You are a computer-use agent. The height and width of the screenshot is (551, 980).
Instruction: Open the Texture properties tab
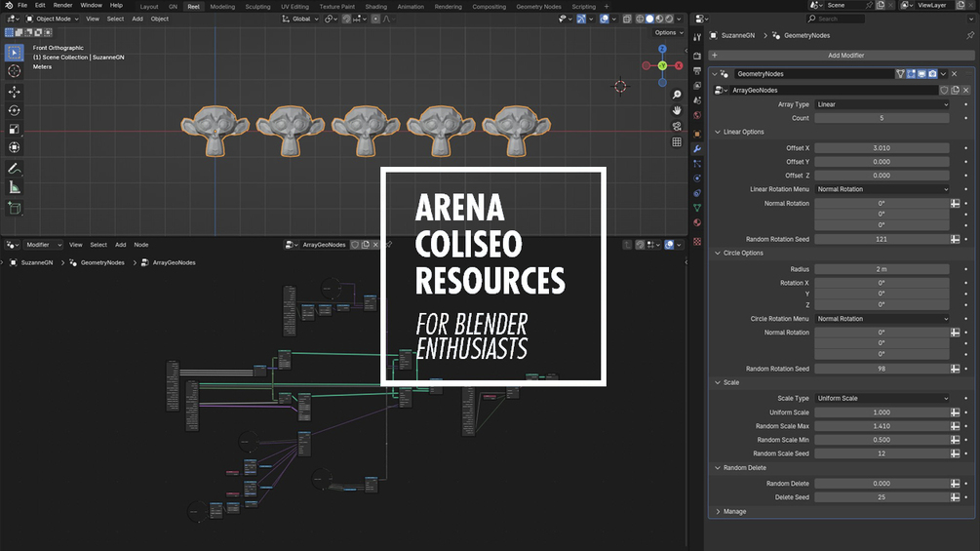click(697, 241)
